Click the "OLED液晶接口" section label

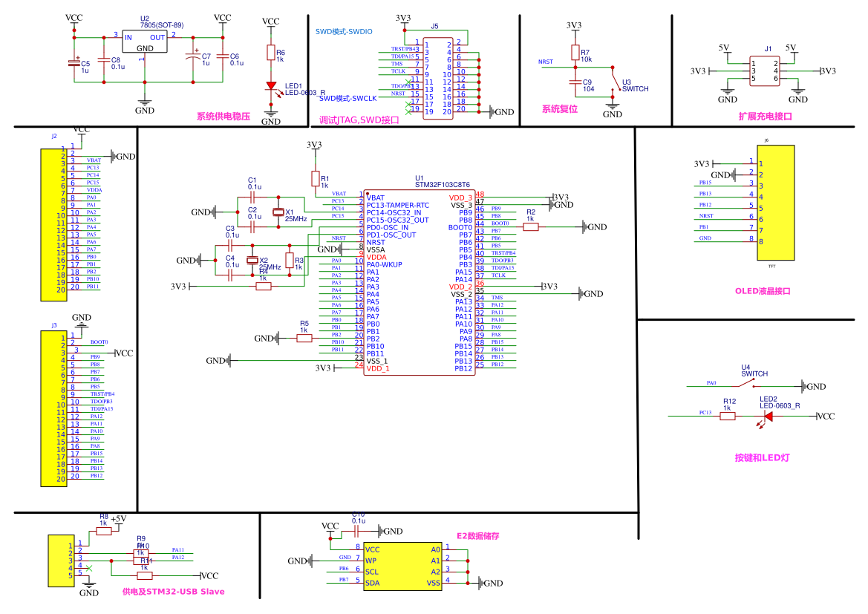click(x=763, y=292)
